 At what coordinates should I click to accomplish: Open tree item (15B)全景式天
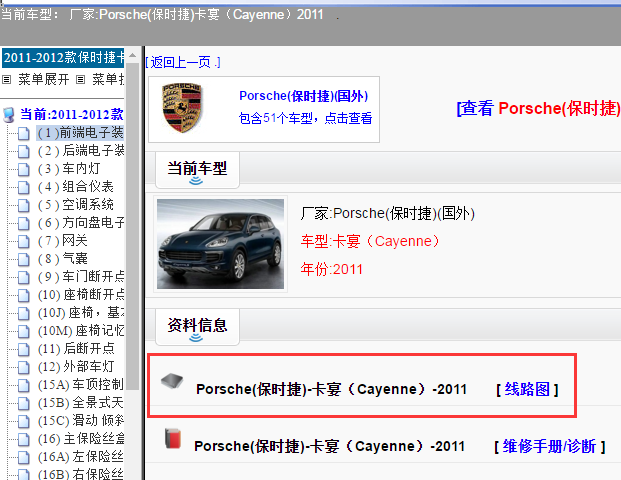pyautogui.click(x=81, y=402)
